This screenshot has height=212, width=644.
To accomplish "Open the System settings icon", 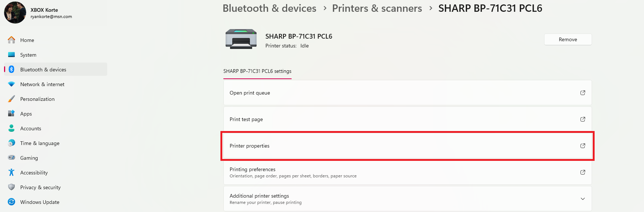I will (11, 55).
